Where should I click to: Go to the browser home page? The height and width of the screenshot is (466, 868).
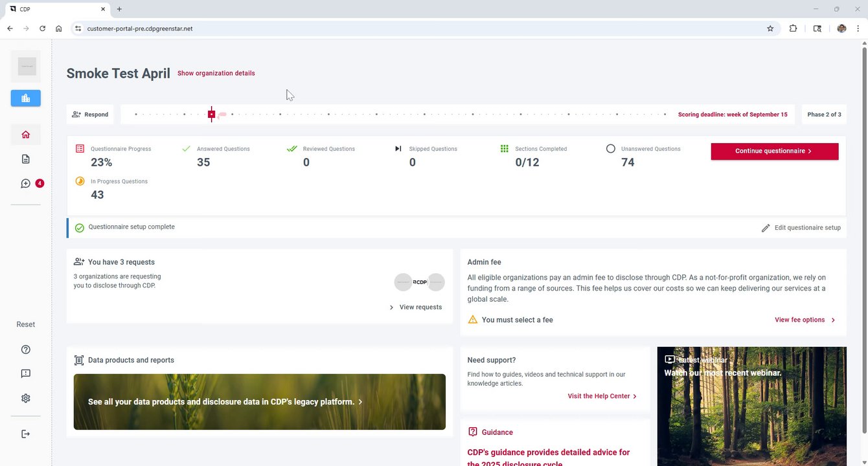point(59,28)
